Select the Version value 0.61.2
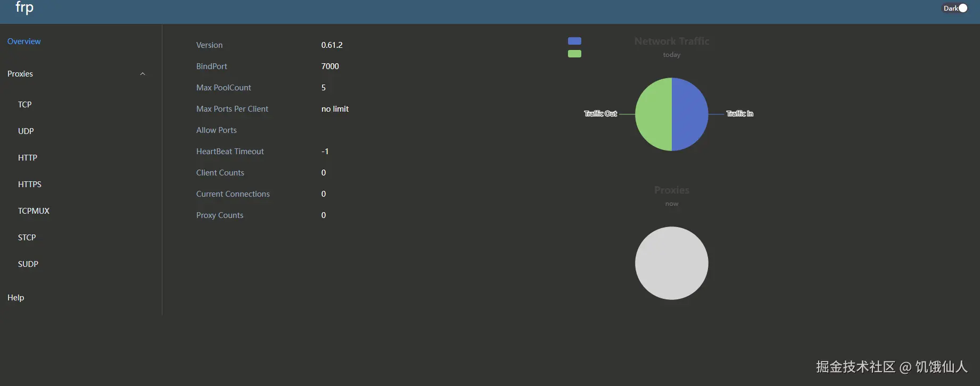Image resolution: width=980 pixels, height=386 pixels. point(332,45)
